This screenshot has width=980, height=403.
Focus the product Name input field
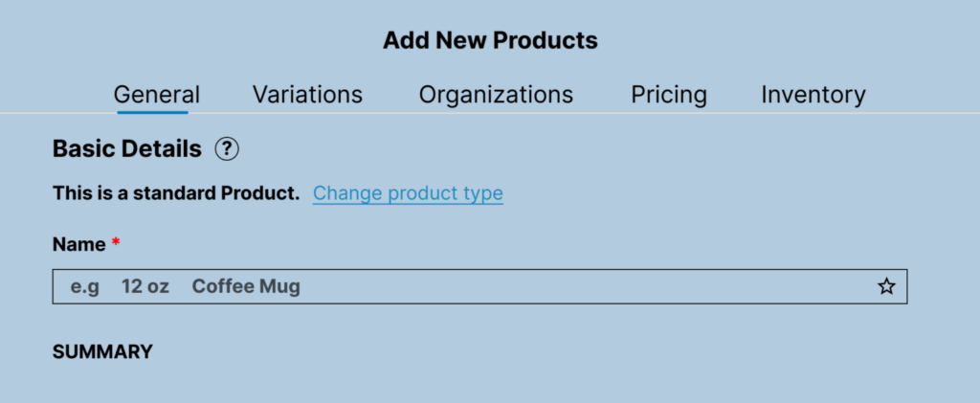coord(574,286)
